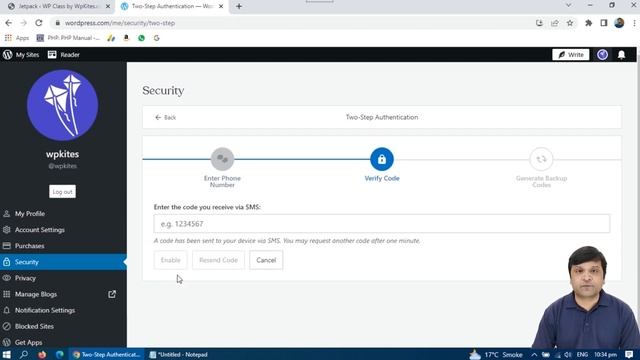Open the notifications bell
Image resolution: width=640 pixels, height=360 pixels.
621,55
